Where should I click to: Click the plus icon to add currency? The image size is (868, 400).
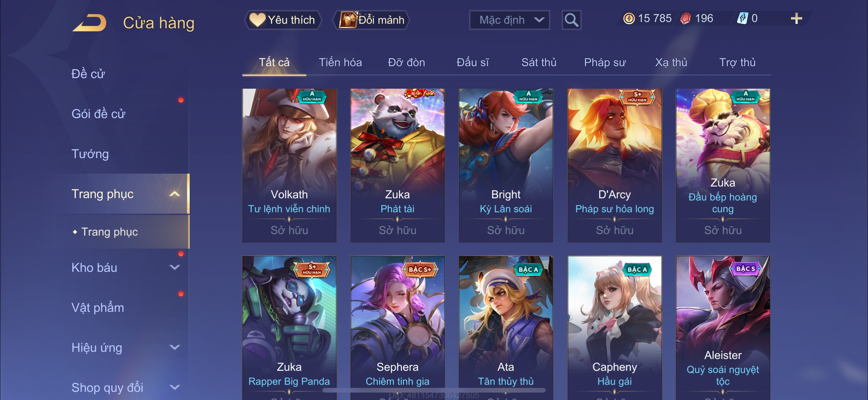pos(796,19)
